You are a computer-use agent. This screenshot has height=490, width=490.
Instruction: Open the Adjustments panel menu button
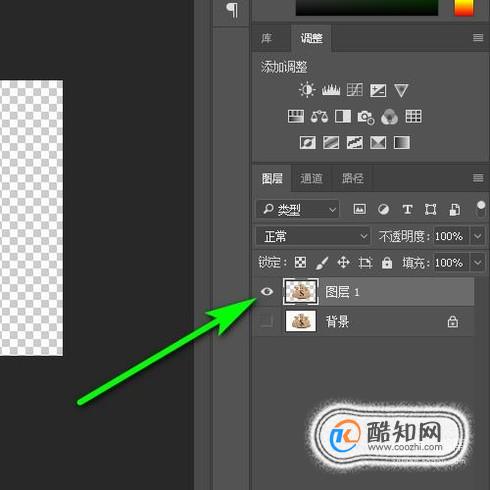point(478,37)
